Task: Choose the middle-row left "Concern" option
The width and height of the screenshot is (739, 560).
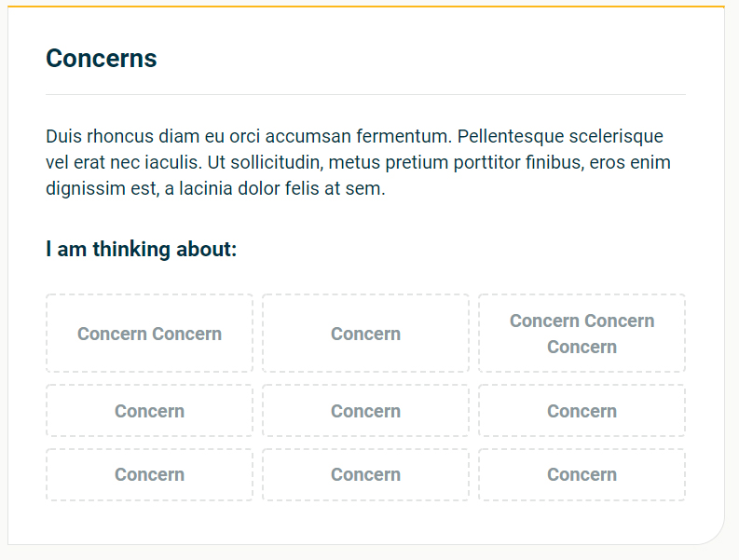Action: [149, 411]
